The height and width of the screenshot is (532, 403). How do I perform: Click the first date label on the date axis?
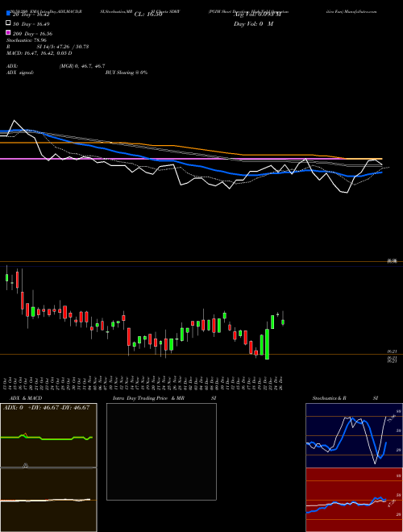6,382
